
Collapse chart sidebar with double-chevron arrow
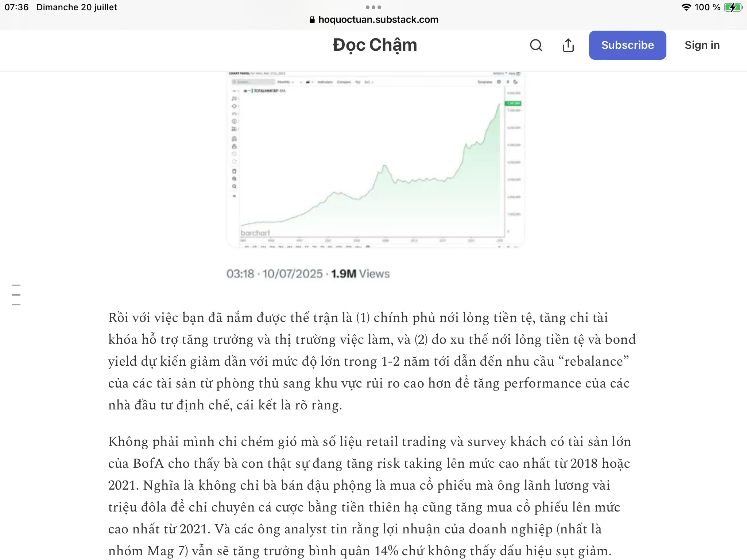[x=234, y=196]
